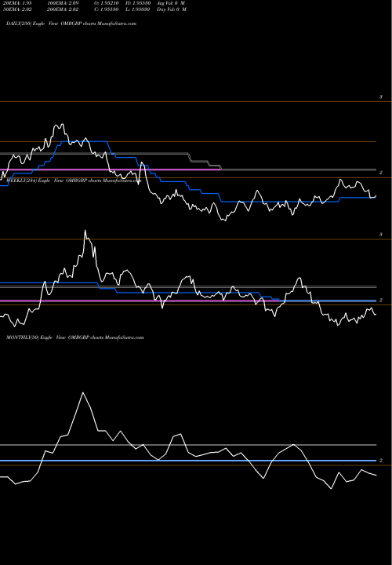Click the '3' axis label of weekly chart
The height and width of the screenshot is (565, 392).
pyautogui.click(x=381, y=235)
